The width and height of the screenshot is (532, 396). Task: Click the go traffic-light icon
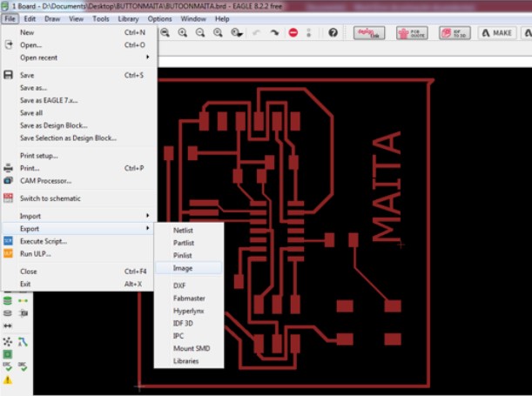coord(308,32)
